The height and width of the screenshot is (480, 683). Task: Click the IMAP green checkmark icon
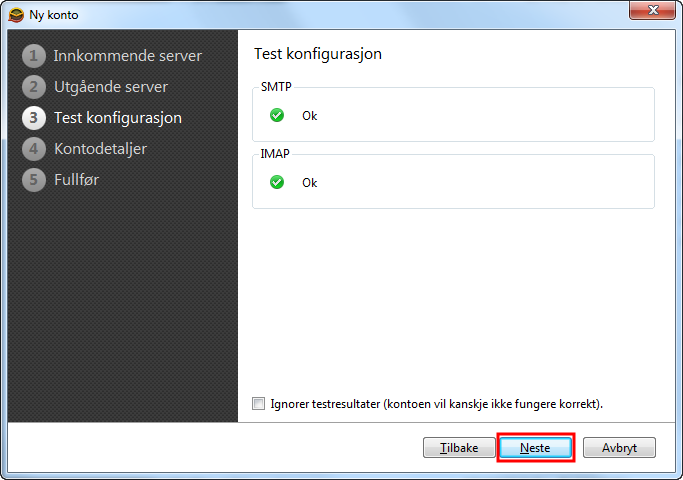coord(277,182)
